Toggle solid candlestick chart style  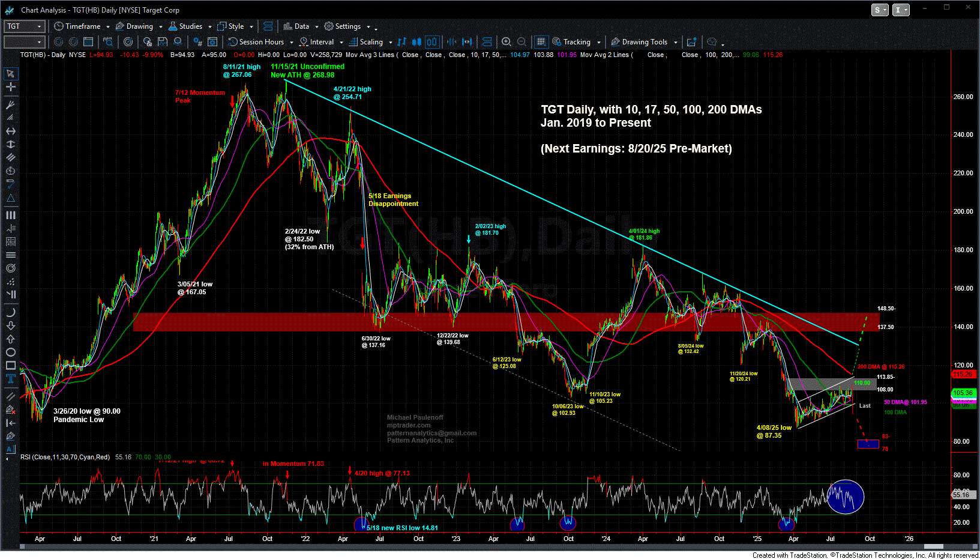[417, 42]
